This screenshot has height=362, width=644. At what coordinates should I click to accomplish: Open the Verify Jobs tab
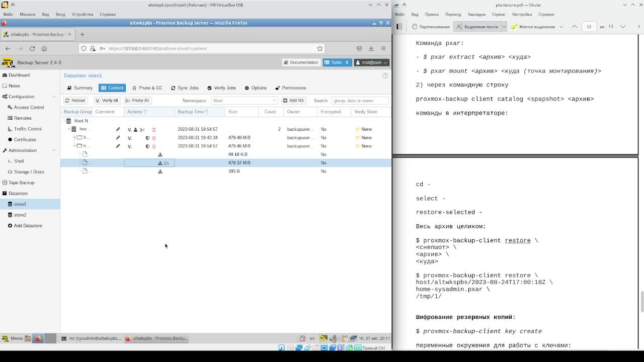(x=221, y=88)
